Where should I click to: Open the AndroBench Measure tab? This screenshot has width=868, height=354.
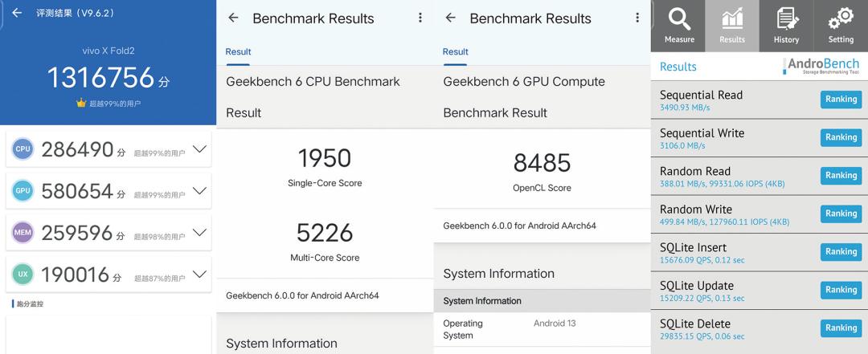679,25
